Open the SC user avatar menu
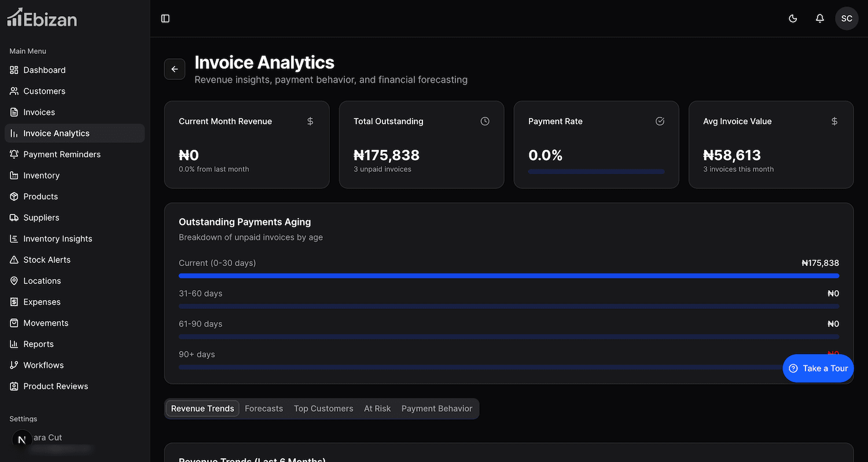This screenshot has width=868, height=462. [x=846, y=19]
